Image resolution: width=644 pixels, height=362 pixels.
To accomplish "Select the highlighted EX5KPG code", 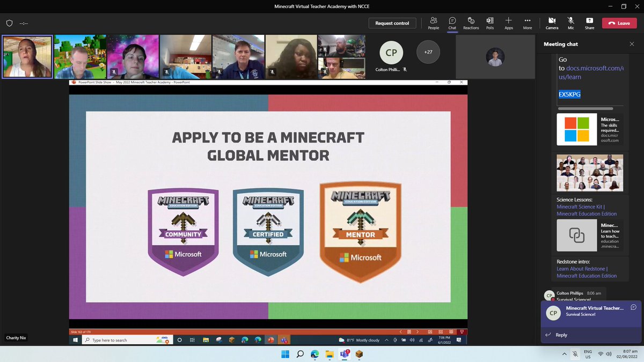I will [x=569, y=94].
